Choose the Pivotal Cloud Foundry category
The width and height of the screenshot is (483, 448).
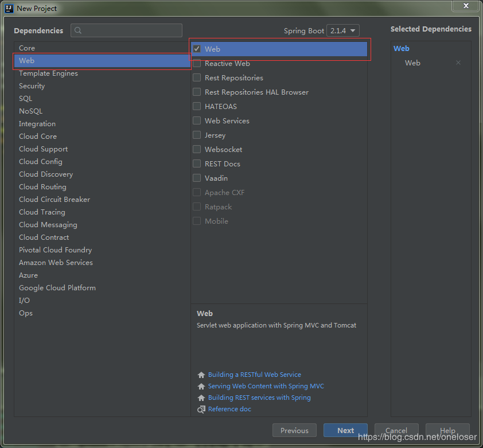(102, 250)
